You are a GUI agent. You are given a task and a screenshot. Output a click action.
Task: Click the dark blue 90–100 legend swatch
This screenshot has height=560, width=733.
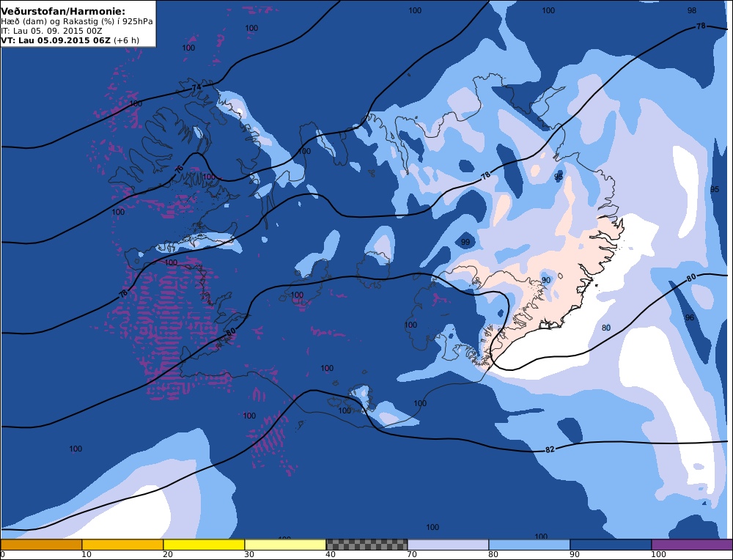tap(611, 545)
